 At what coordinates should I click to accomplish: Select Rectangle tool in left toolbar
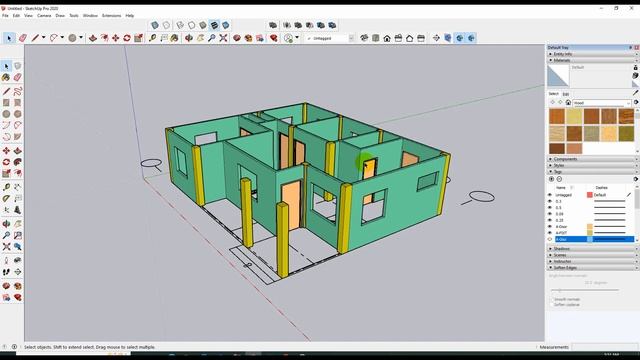(6, 102)
